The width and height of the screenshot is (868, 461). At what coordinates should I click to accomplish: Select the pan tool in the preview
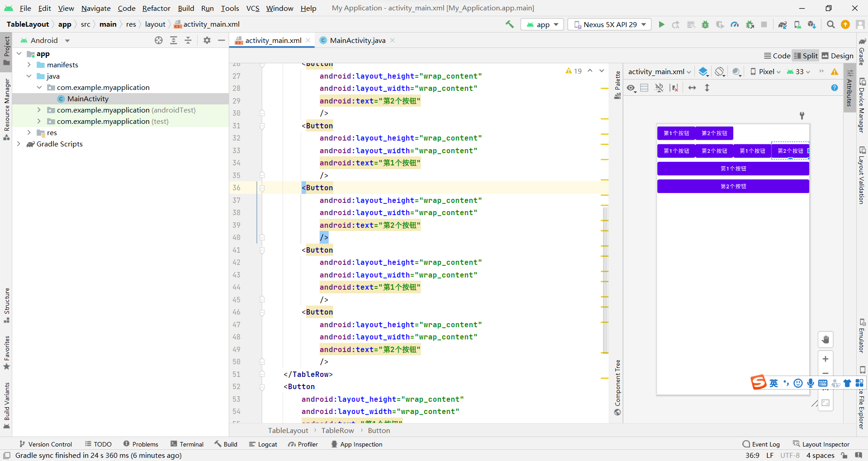click(826, 339)
